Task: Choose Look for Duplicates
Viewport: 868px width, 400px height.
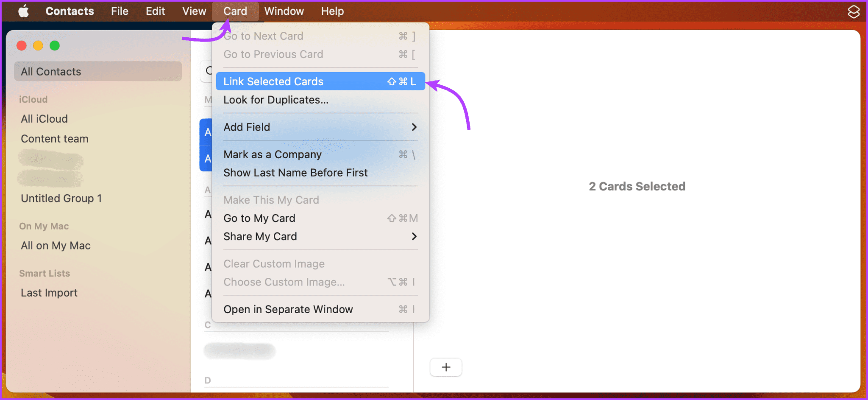Action: pyautogui.click(x=275, y=100)
